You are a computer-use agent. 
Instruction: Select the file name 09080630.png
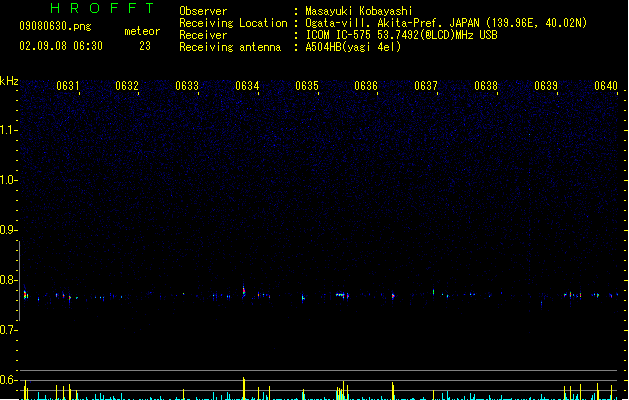point(55,26)
